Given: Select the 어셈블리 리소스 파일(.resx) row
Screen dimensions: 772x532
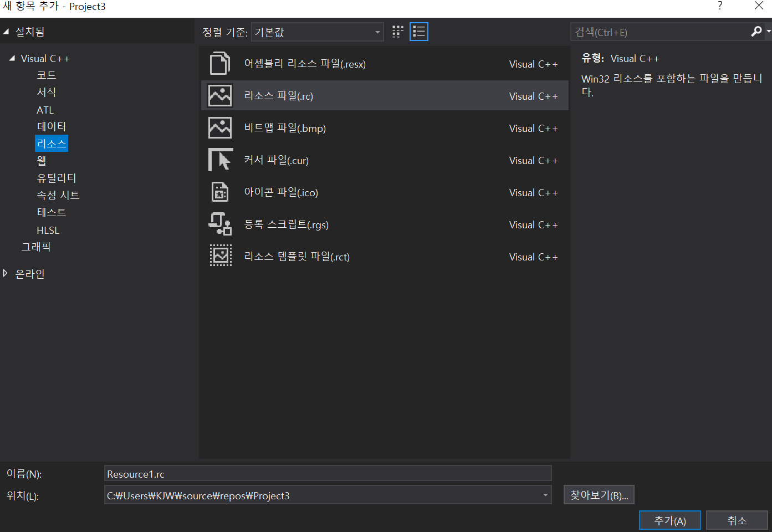Looking at the screenshot, I should click(x=385, y=64).
